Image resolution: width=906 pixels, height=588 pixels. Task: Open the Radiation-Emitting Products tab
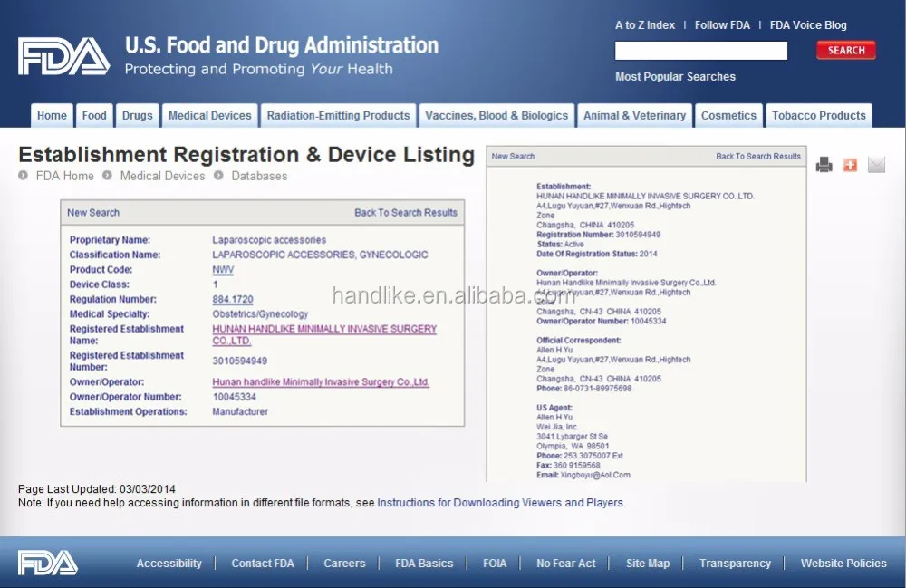(338, 116)
